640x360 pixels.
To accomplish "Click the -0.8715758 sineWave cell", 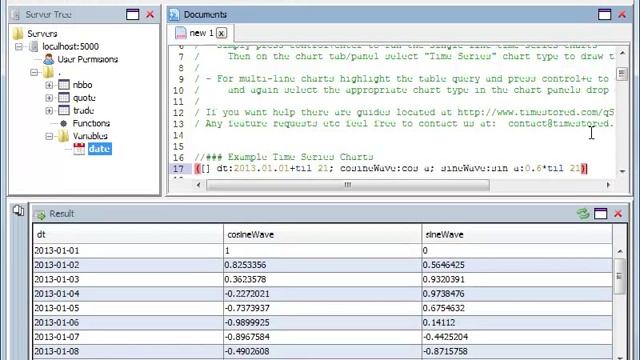I will tap(517, 351).
